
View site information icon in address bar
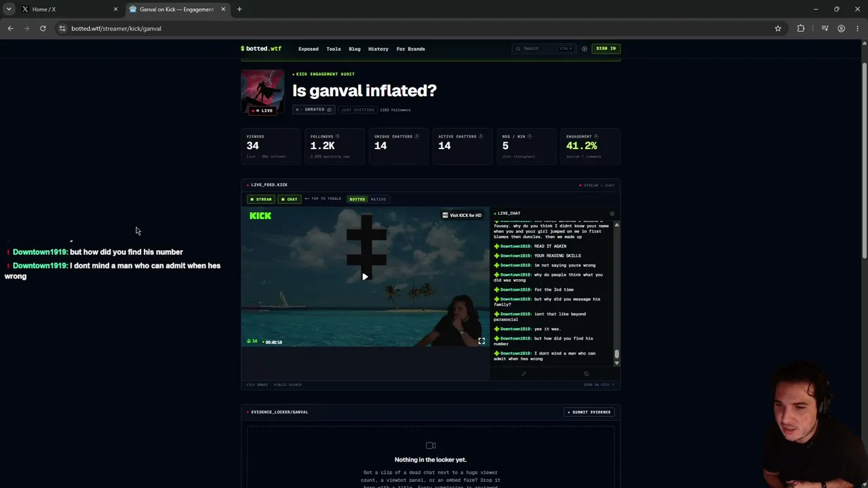tap(62, 28)
